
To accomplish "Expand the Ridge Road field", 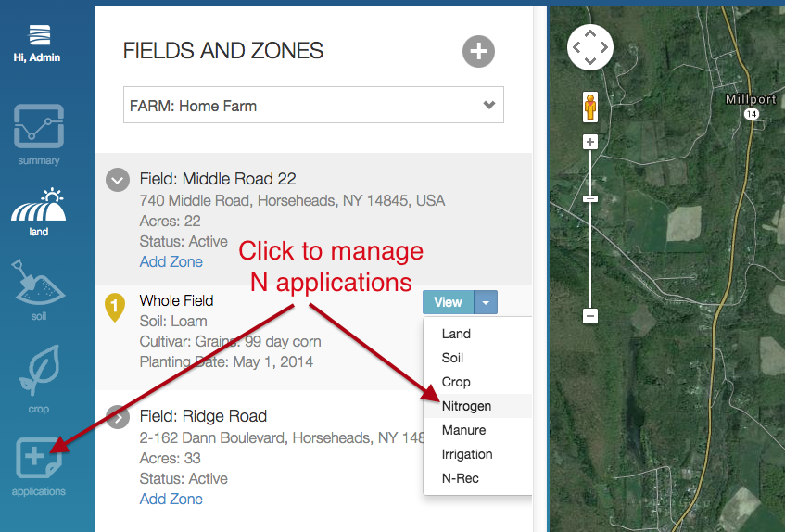I will pos(118,417).
